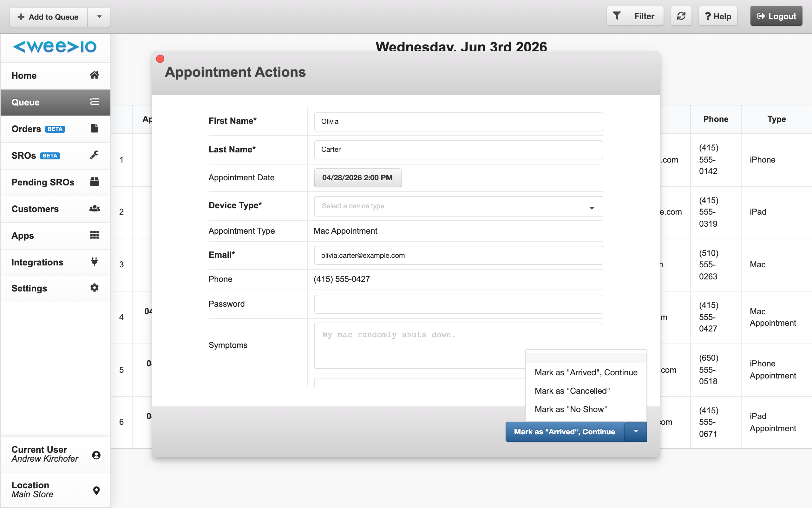
Task: Click the Apps grid icon
Action: click(94, 235)
